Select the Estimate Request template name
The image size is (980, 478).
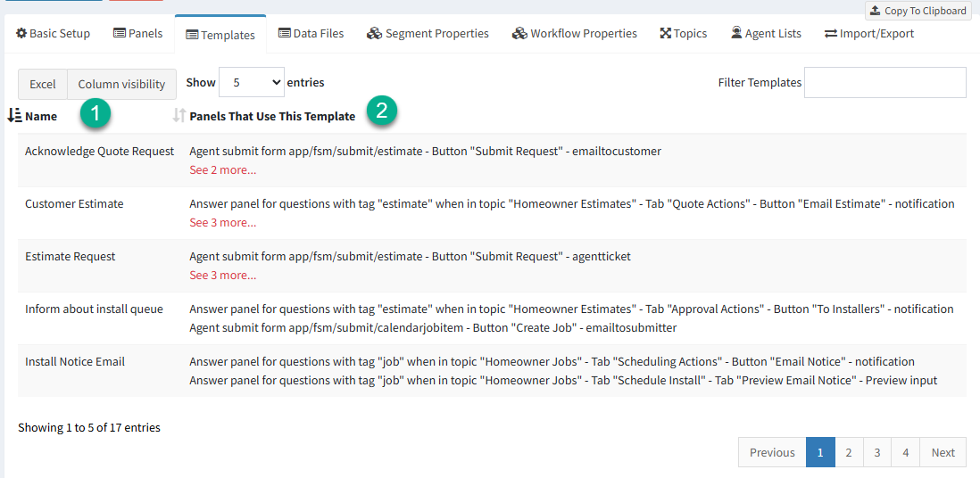pyautogui.click(x=70, y=256)
